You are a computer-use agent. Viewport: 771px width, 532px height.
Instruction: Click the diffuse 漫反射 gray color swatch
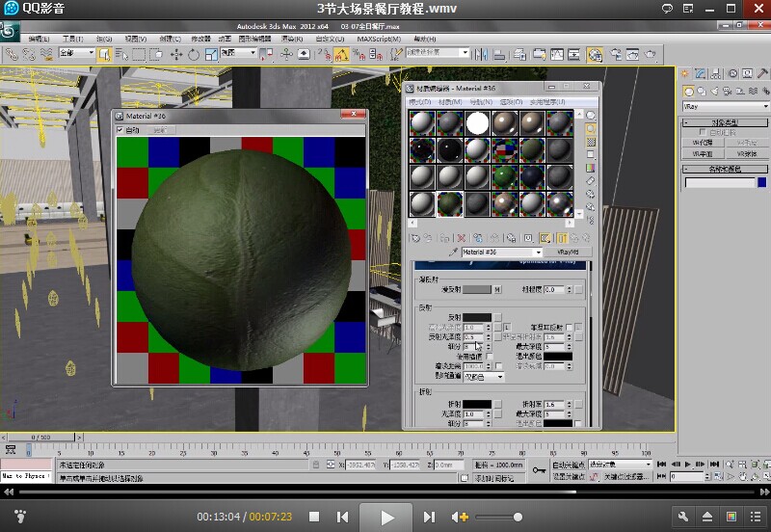[477, 289]
